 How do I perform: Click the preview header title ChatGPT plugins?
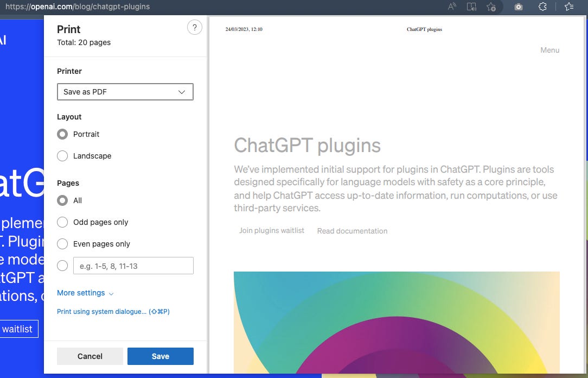425,29
